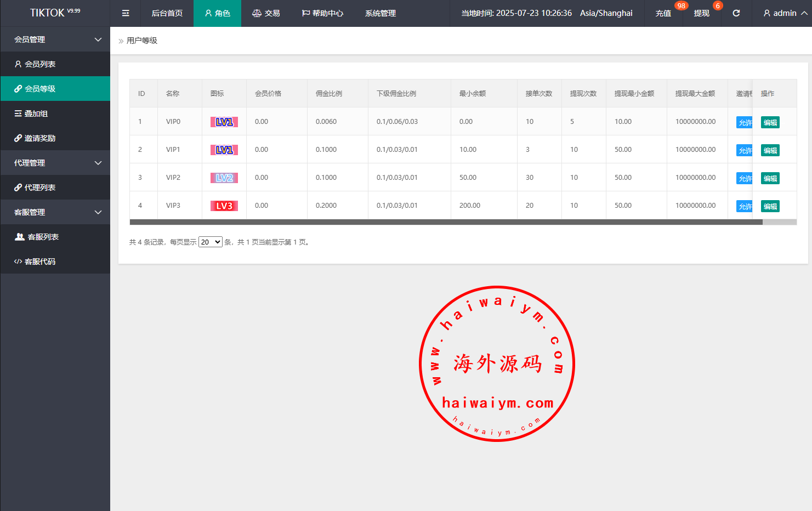Click the 编辑 button for VIP1
812x511 pixels.
click(x=770, y=150)
